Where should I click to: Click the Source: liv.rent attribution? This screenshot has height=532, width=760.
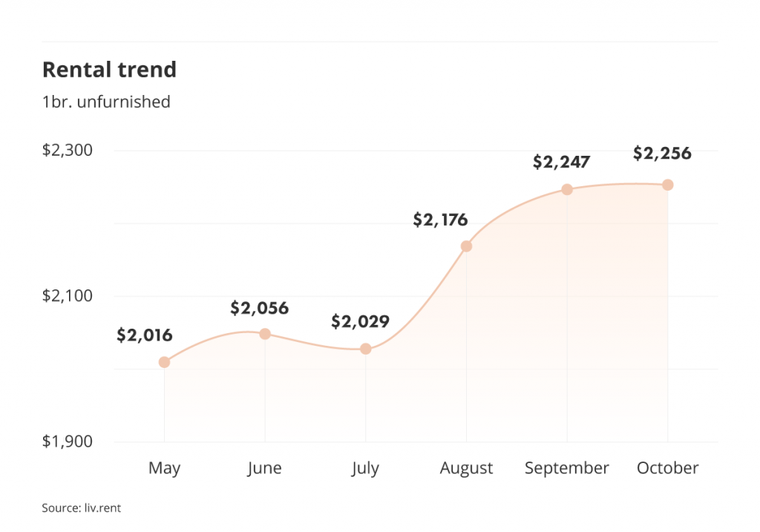82,508
